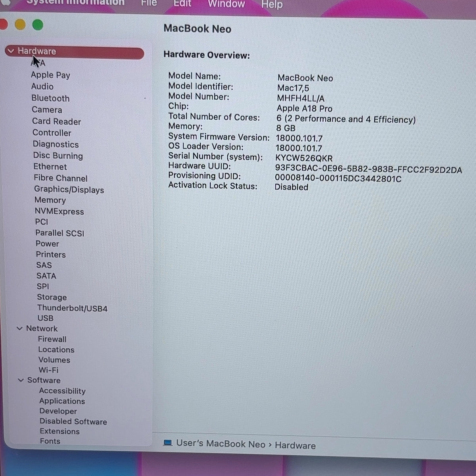This screenshot has width=476, height=476.
Task: Collapse the Network section chevron
Action: coord(19,328)
